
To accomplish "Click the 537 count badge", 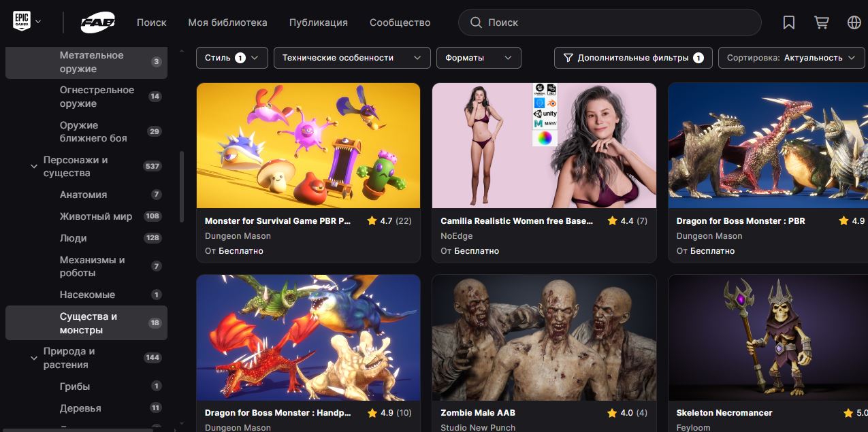I will [x=152, y=167].
